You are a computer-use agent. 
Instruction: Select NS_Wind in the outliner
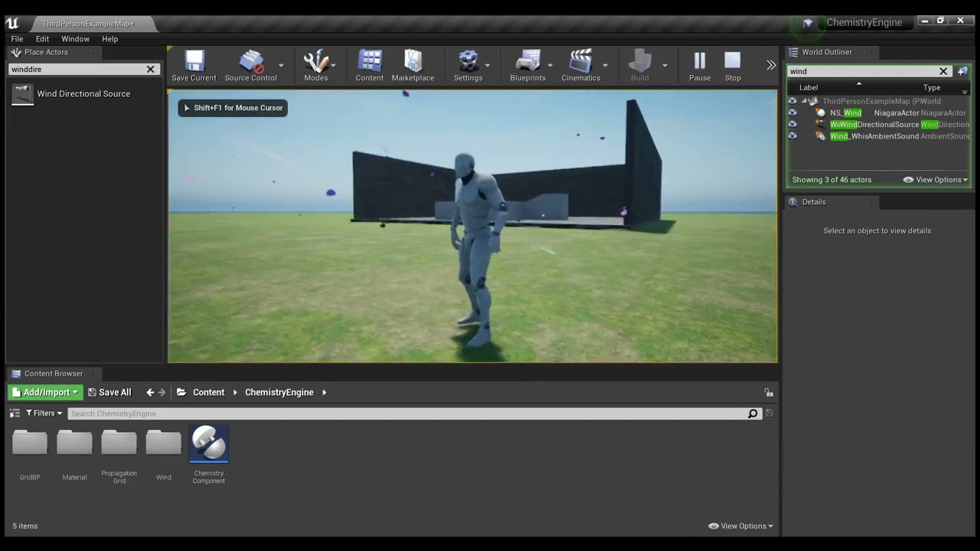tap(879, 112)
